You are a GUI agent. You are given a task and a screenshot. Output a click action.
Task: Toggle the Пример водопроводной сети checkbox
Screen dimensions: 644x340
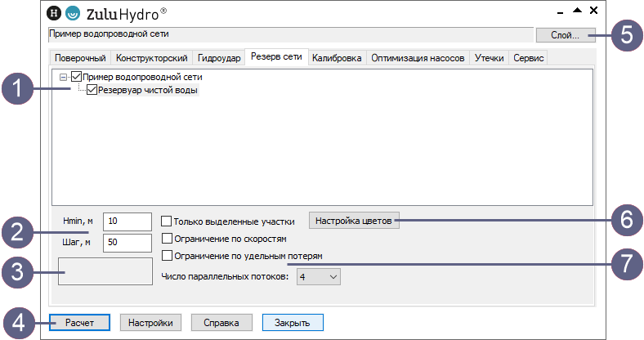coord(77,77)
